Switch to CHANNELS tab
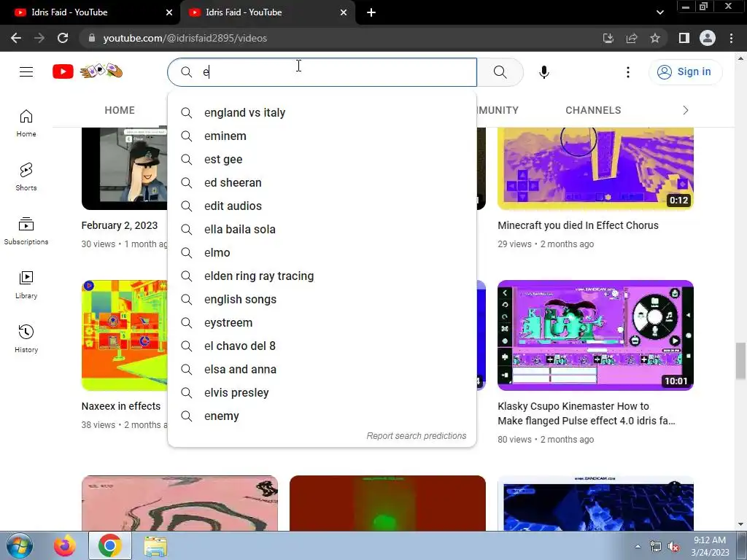Screen dimensions: 747x560 [x=593, y=111]
